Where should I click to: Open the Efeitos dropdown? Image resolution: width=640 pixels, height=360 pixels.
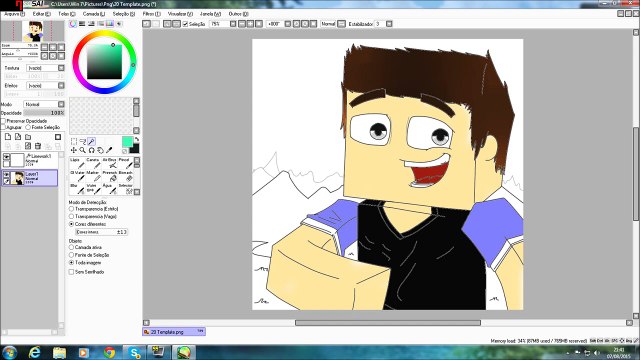tap(61, 86)
